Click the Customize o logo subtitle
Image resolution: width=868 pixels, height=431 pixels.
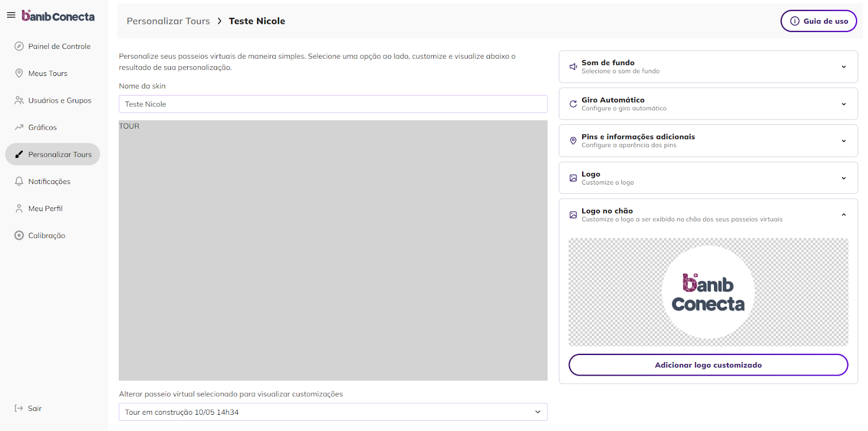tap(608, 182)
